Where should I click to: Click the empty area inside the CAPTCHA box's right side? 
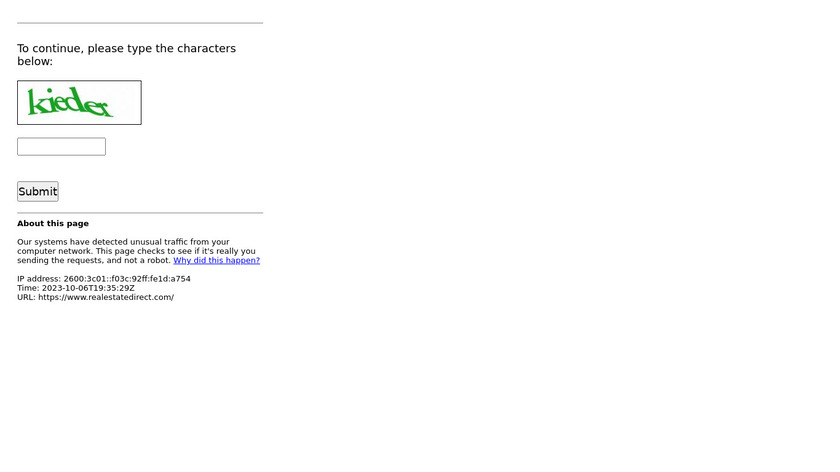point(128,103)
